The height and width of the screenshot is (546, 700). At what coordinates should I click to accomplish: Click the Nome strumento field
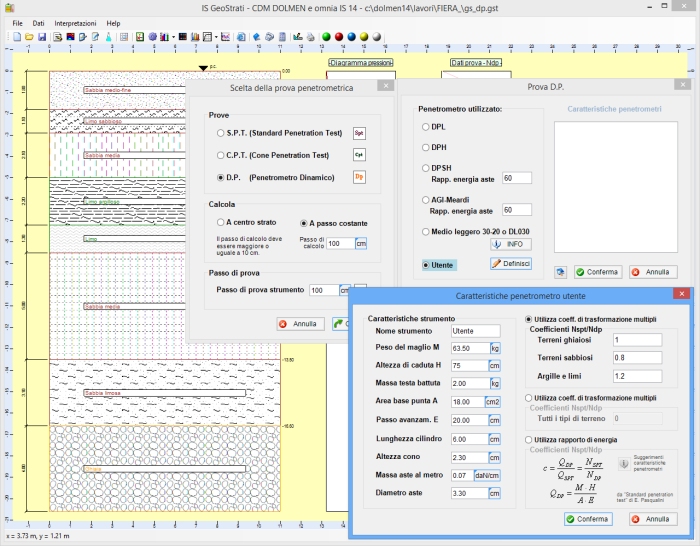pos(475,331)
